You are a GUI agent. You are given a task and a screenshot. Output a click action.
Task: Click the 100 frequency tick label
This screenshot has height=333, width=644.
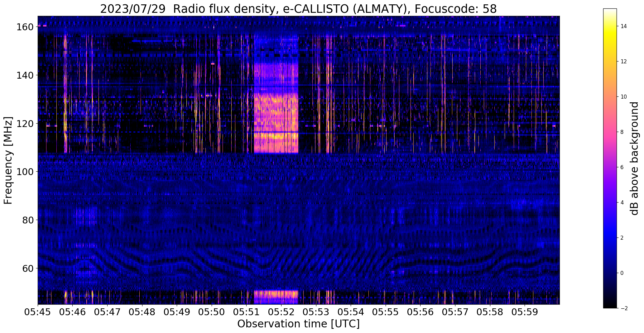point(25,172)
